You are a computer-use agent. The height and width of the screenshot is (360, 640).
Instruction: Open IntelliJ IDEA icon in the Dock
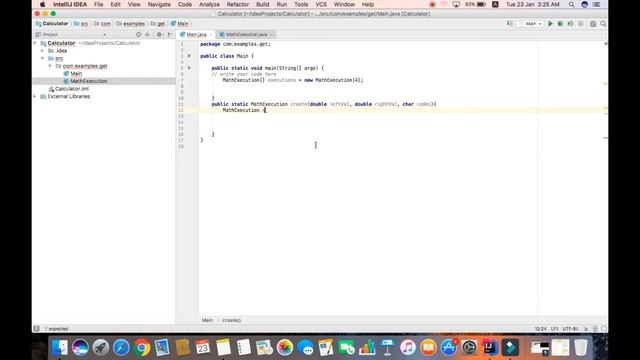(x=489, y=348)
